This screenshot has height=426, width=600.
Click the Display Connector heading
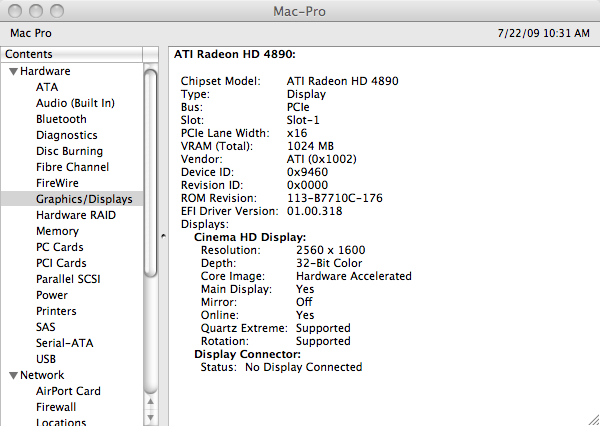tap(248, 354)
